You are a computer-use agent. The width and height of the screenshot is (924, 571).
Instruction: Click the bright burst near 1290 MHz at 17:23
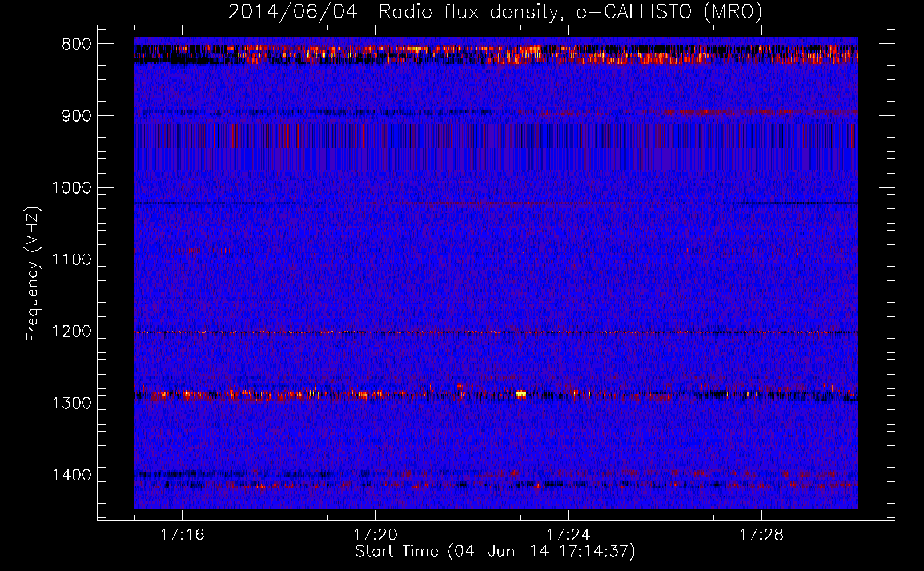(x=520, y=393)
